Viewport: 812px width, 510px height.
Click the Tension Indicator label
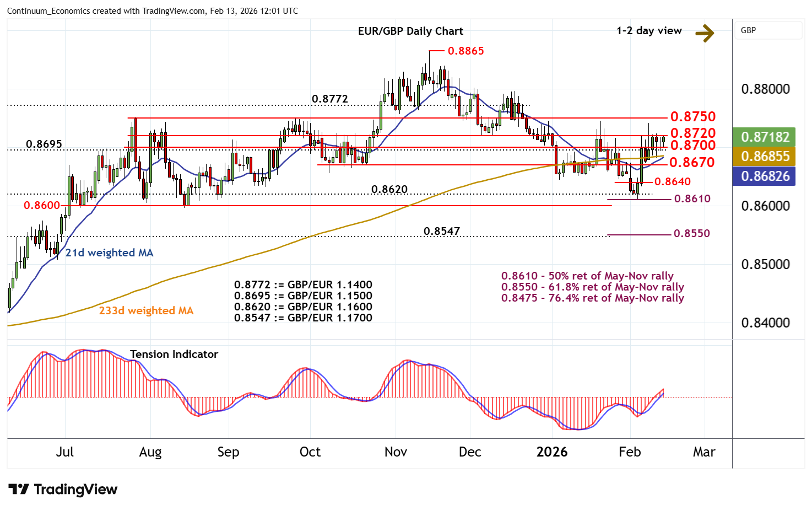click(x=174, y=355)
